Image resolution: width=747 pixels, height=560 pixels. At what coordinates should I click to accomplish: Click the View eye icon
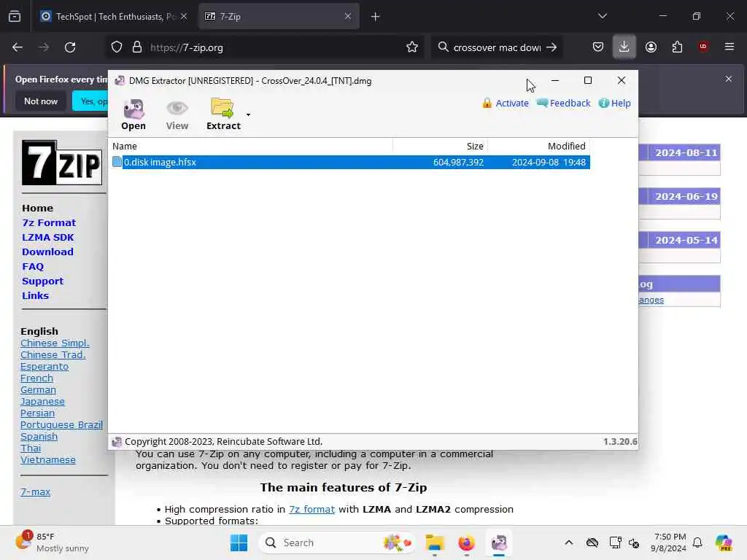coord(177,114)
